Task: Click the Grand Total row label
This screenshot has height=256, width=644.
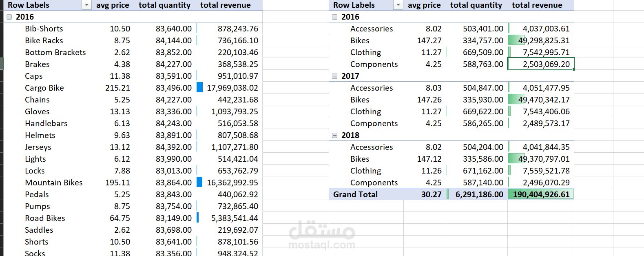Action: pos(355,195)
